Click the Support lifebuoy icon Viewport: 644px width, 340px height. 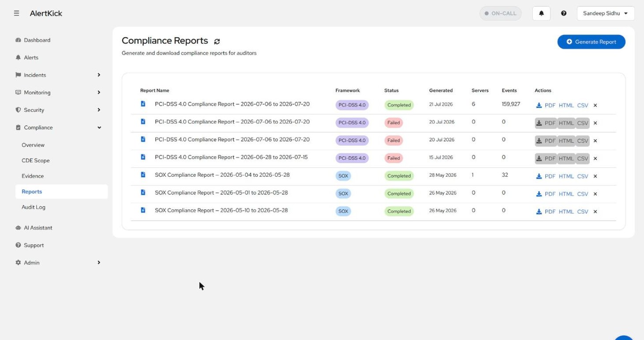pyautogui.click(x=18, y=245)
